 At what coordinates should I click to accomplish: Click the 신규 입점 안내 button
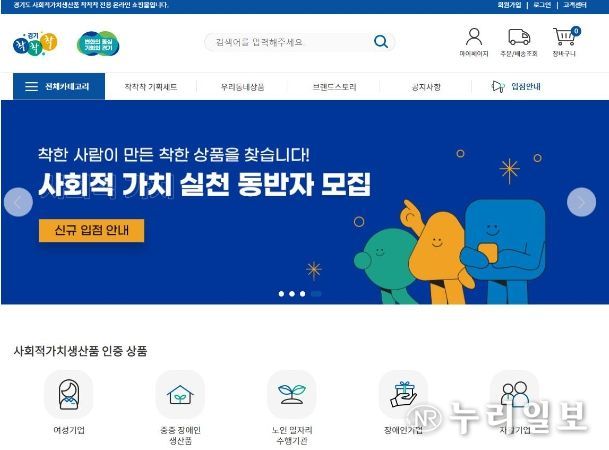pos(91,230)
